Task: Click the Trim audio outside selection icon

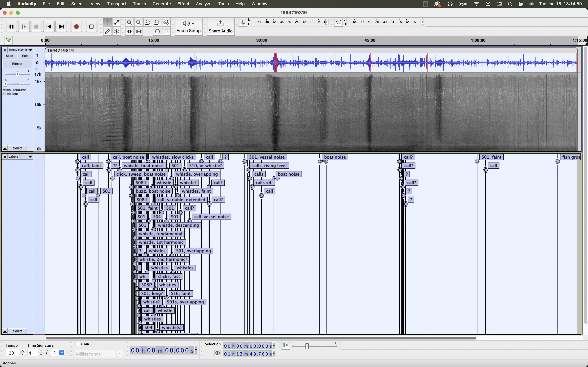Action: (129, 31)
